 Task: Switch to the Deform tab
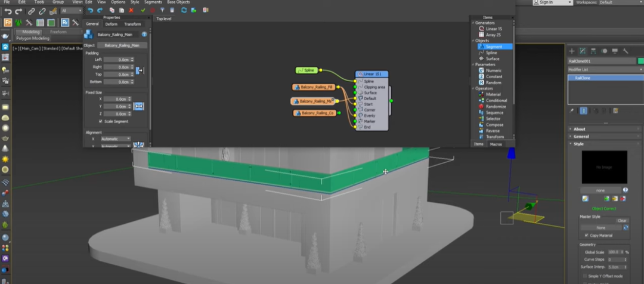(x=112, y=24)
